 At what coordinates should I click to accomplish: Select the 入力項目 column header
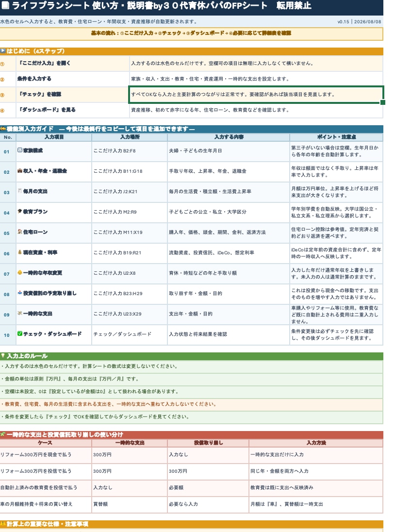coord(54,137)
